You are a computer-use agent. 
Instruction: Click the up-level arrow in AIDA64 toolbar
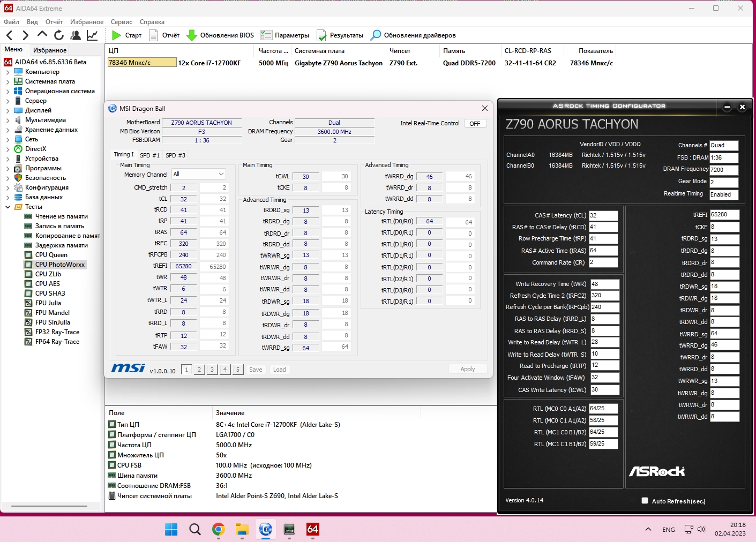pyautogui.click(x=42, y=35)
